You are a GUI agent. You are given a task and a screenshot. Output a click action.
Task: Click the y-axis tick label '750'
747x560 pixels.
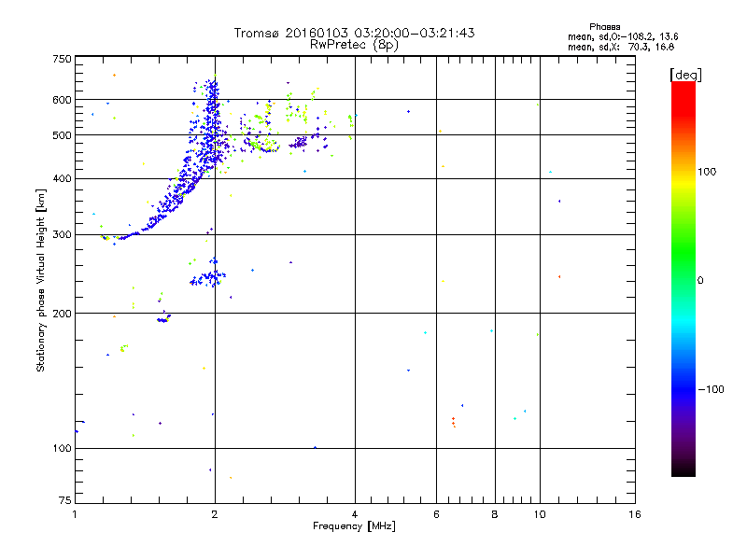(62, 59)
